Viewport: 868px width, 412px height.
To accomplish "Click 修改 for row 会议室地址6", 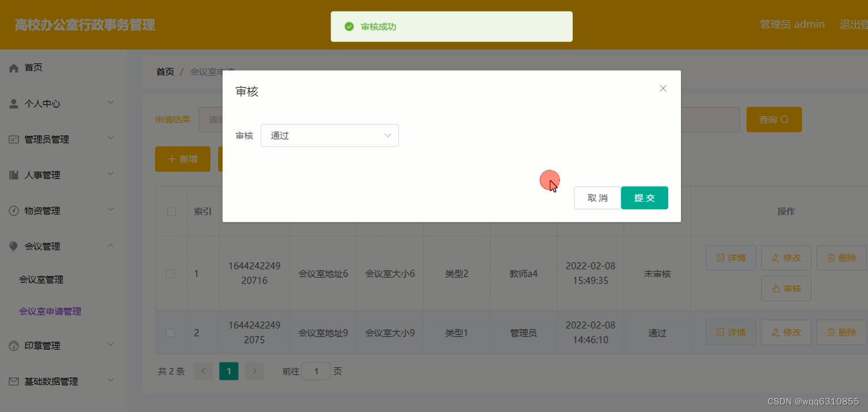I will coord(786,258).
